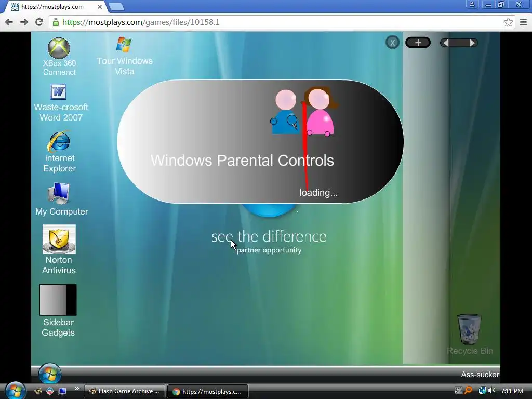532x399 pixels.
Task: Open My Computer desktop icon
Action: point(61,199)
